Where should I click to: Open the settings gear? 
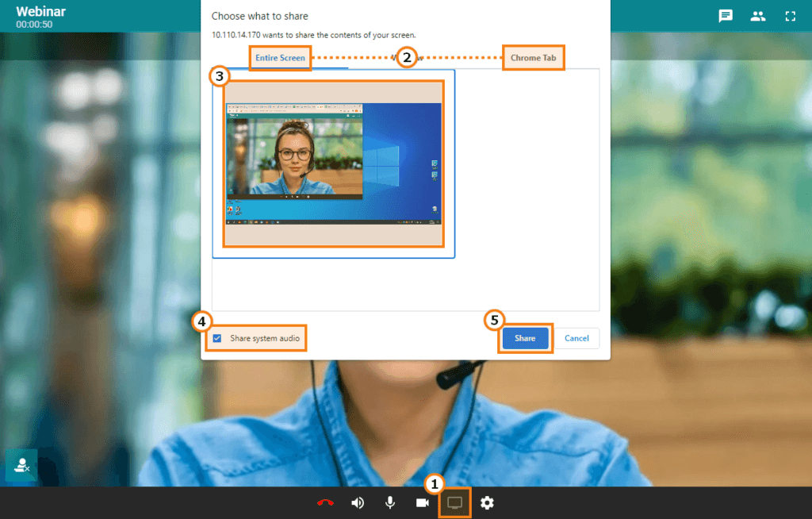pyautogui.click(x=487, y=502)
